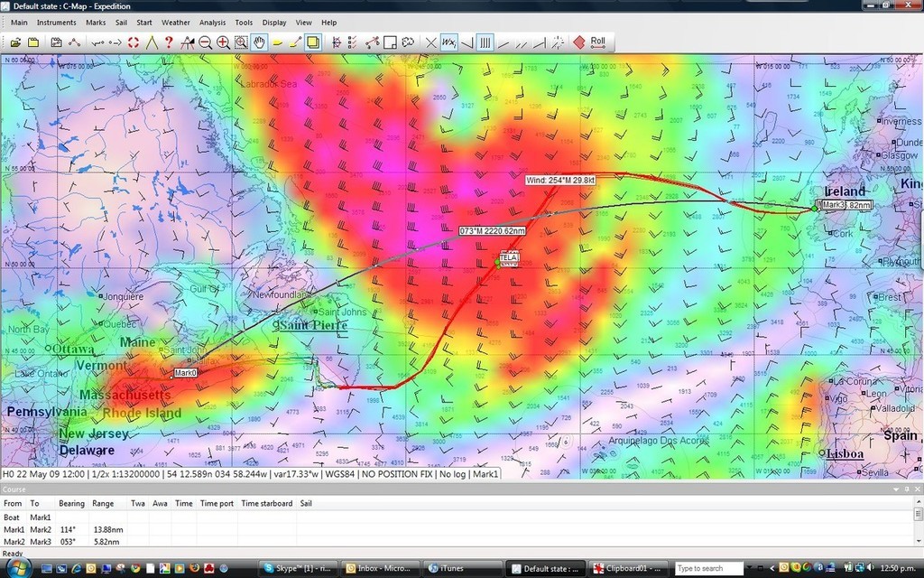Open the Start menu item in menubar
This screenshot has height=578, width=924.
[144, 23]
